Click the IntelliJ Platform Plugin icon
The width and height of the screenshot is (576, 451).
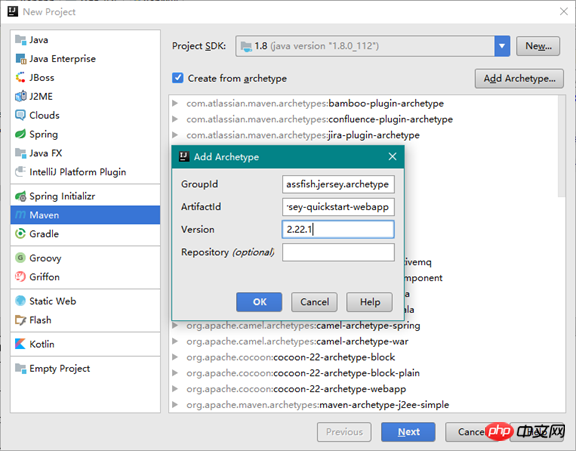click(20, 172)
